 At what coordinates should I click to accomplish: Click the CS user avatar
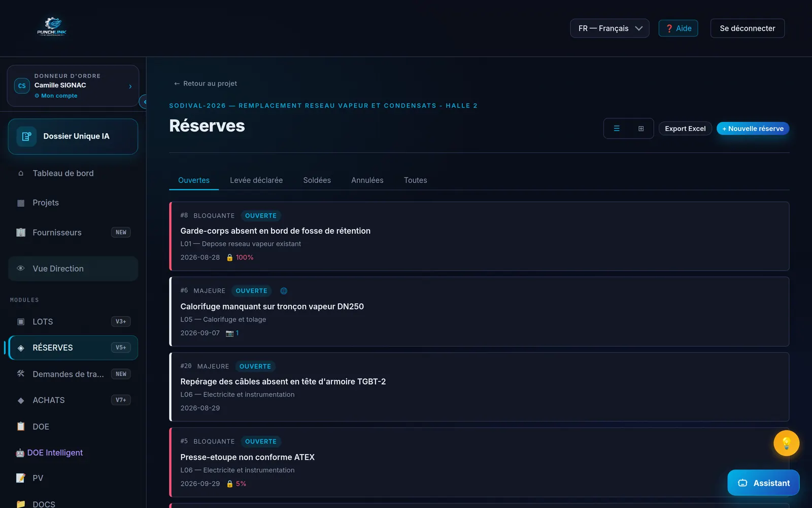pos(22,86)
